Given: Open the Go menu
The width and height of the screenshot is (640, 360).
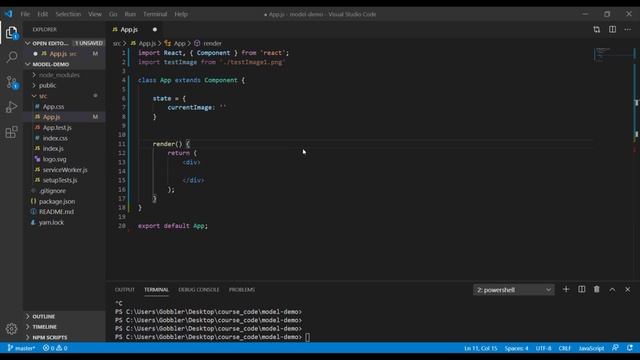Looking at the screenshot, I should point(113,14).
